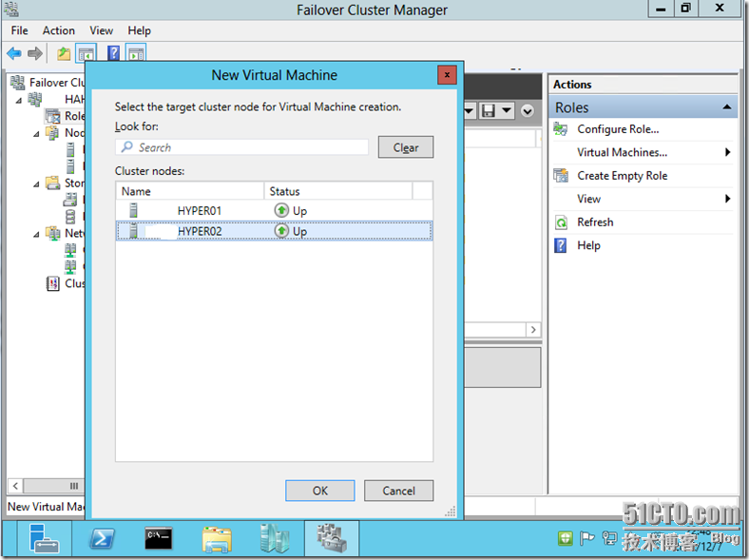Click the Refresh icon in the Actions pane
The width and height of the screenshot is (749, 560).
(x=561, y=222)
